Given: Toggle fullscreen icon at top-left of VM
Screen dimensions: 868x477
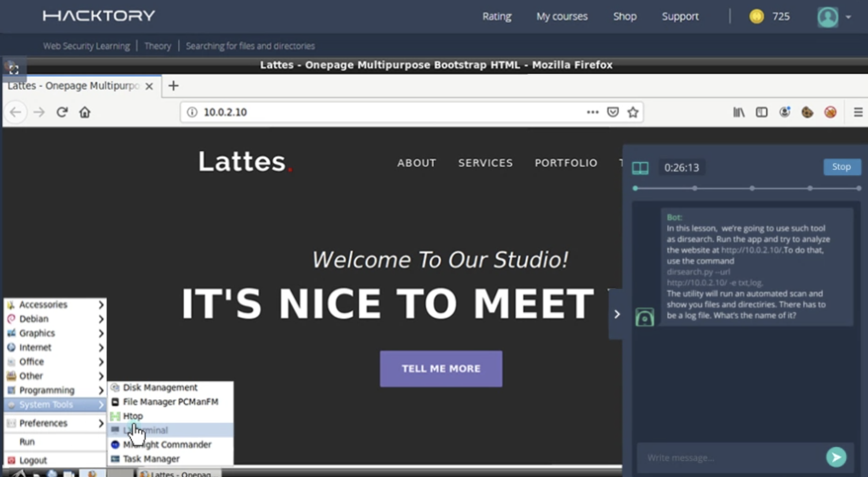Looking at the screenshot, I should (14, 69).
